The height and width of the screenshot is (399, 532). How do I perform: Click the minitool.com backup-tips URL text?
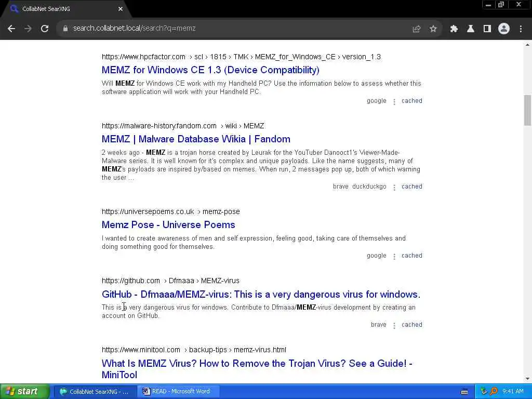click(x=194, y=350)
